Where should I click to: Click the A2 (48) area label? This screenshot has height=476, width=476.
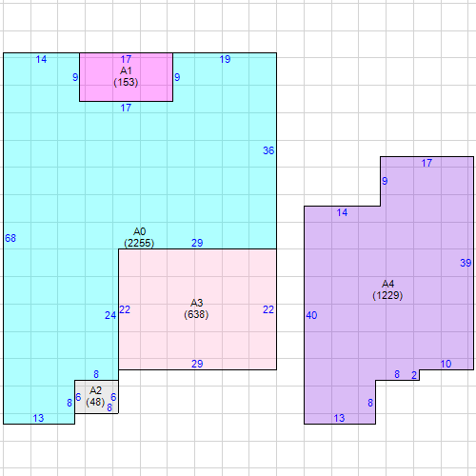tap(95, 396)
